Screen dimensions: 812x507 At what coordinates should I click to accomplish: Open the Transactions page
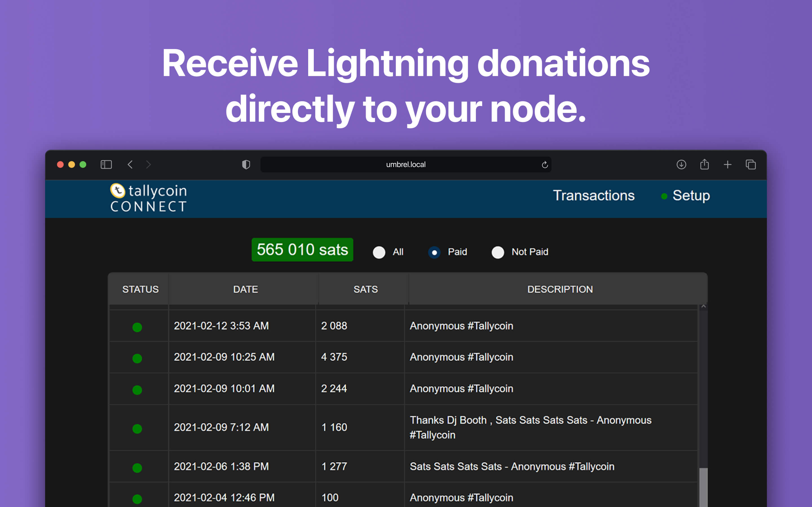(594, 195)
